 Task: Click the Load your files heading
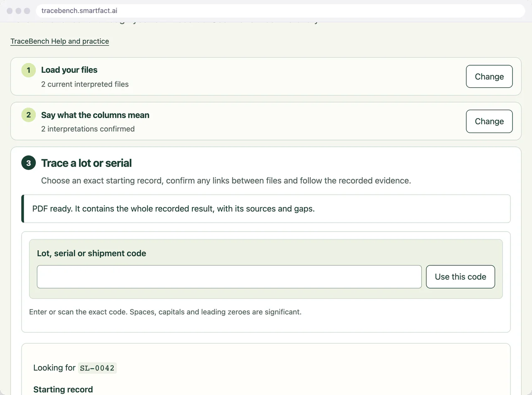[69, 70]
